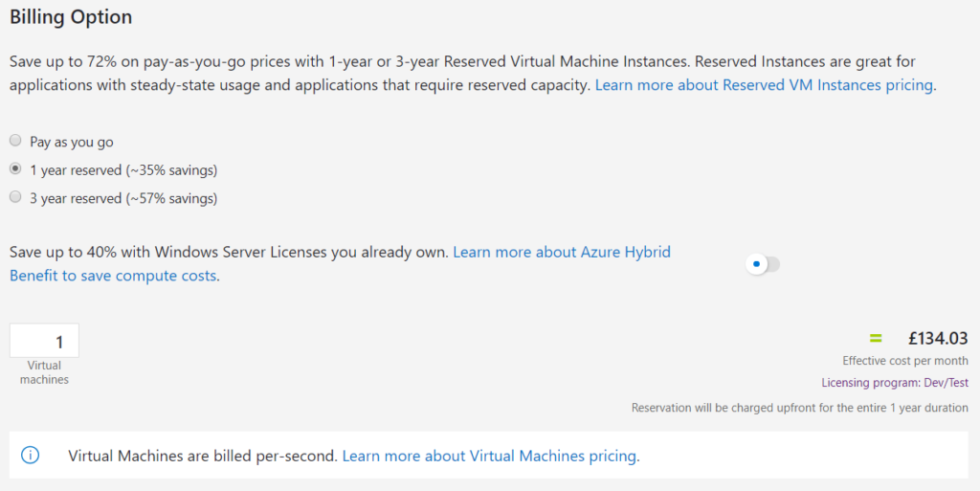Click the blue info circle icon
The image size is (980, 491).
coord(31,456)
